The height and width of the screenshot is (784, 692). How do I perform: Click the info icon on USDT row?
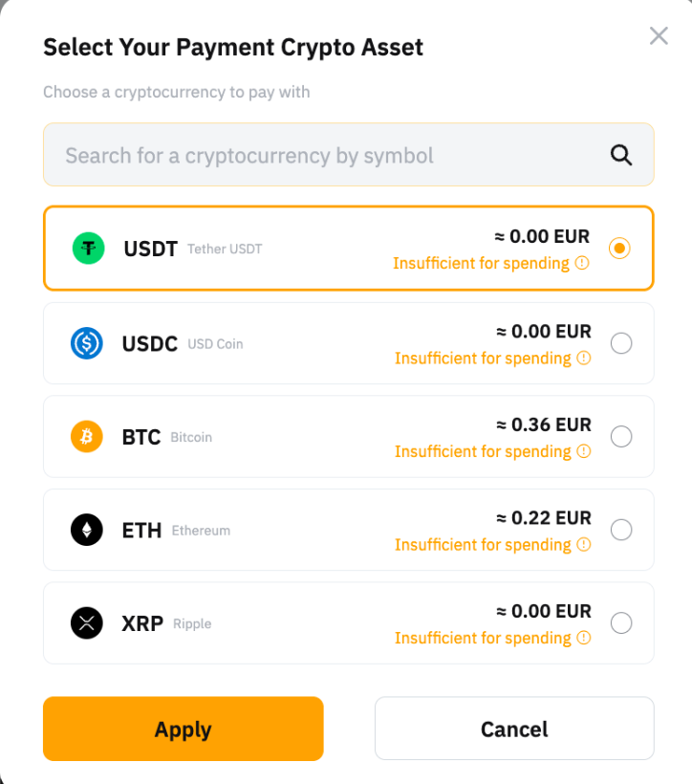[x=582, y=263]
